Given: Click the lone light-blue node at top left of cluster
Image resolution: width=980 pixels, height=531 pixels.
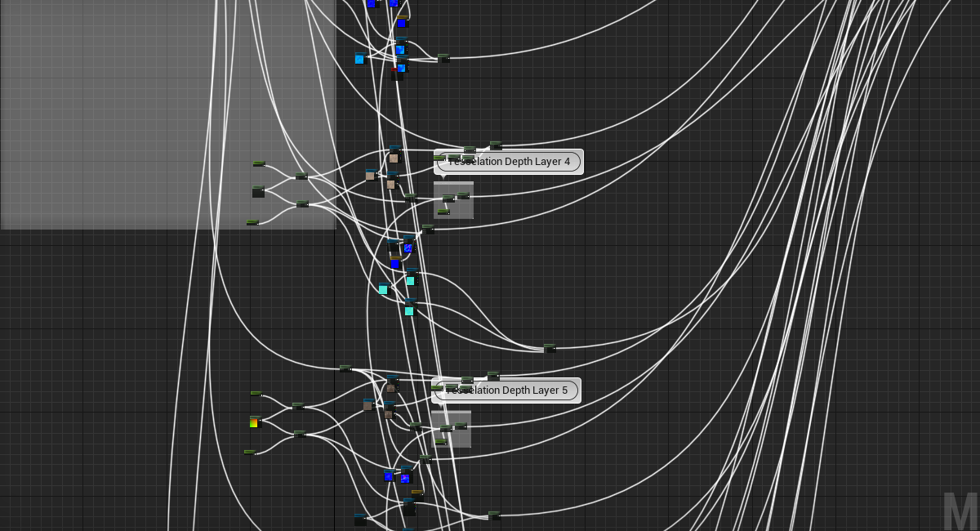Looking at the screenshot, I should tap(359, 59).
